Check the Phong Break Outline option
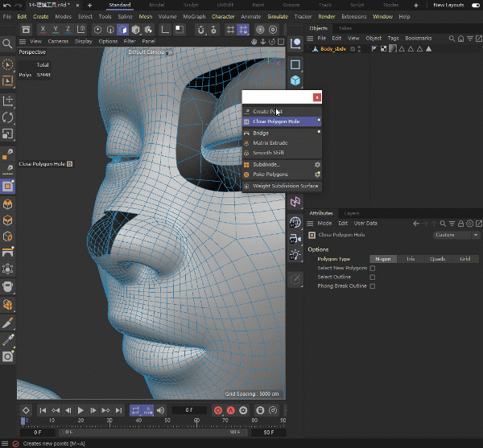 point(372,286)
